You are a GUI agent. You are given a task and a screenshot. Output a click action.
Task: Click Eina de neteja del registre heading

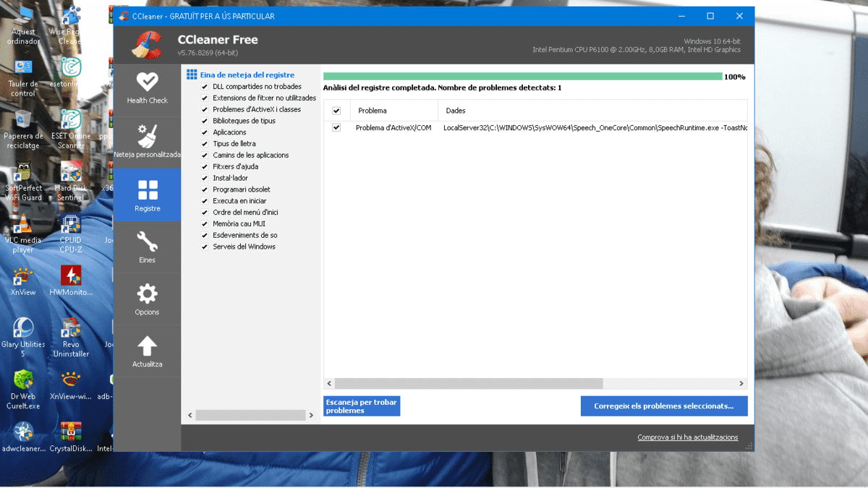pyautogui.click(x=247, y=74)
